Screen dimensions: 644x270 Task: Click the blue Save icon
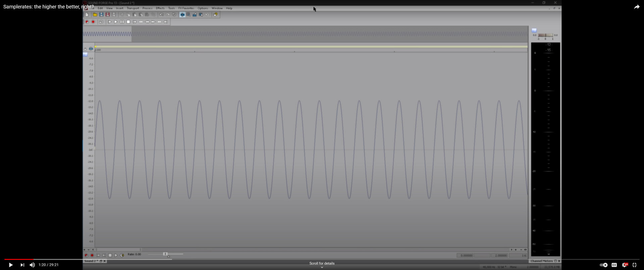101,15
